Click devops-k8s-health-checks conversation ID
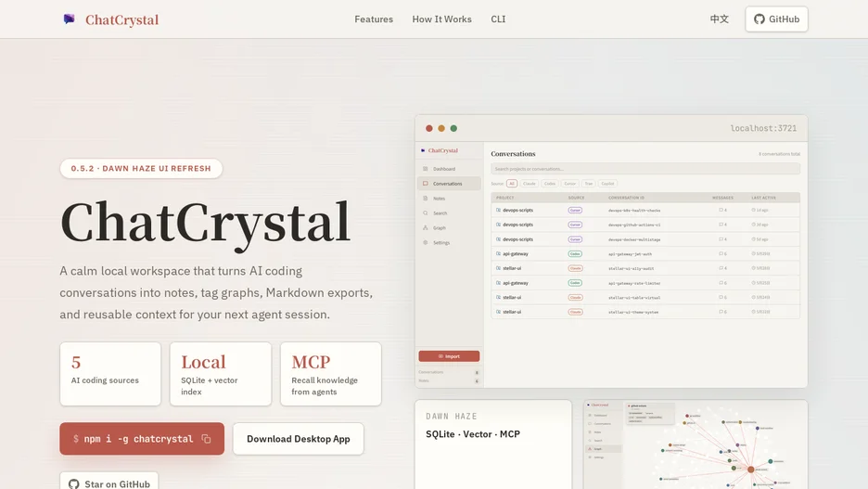This screenshot has width=868, height=489. [x=634, y=211]
